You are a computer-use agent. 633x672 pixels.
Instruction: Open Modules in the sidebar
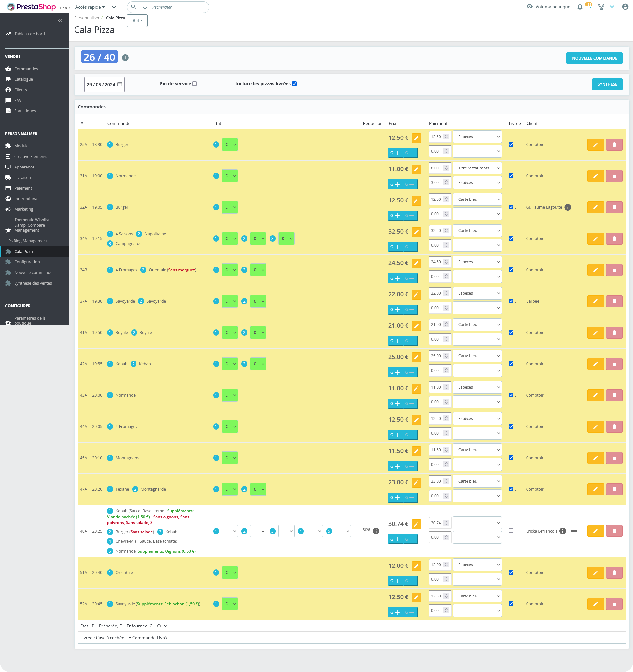coord(22,146)
